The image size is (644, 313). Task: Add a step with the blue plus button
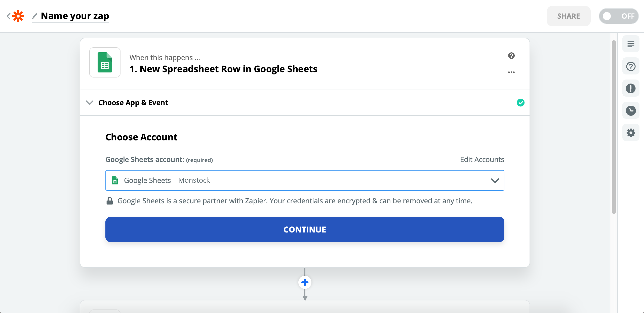click(305, 282)
